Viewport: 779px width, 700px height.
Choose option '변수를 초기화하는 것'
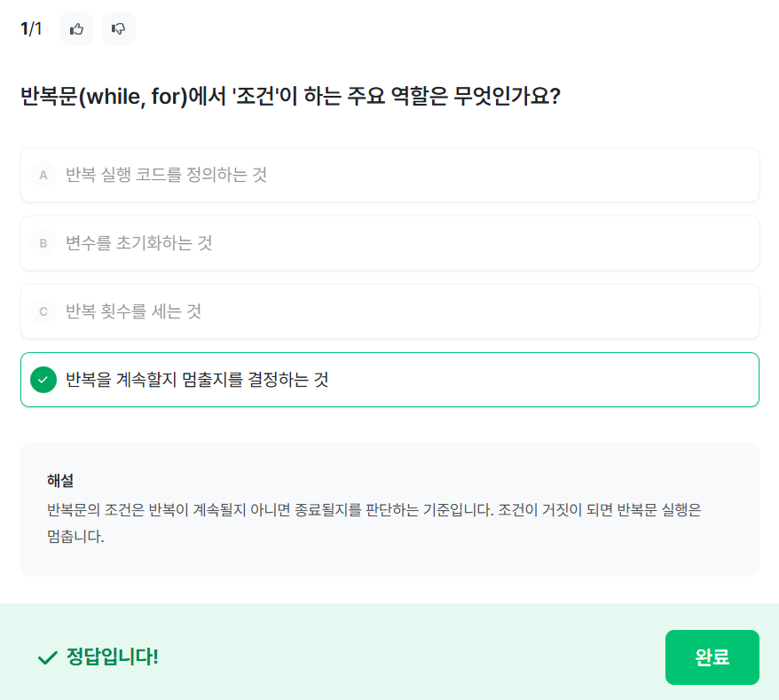(x=139, y=243)
